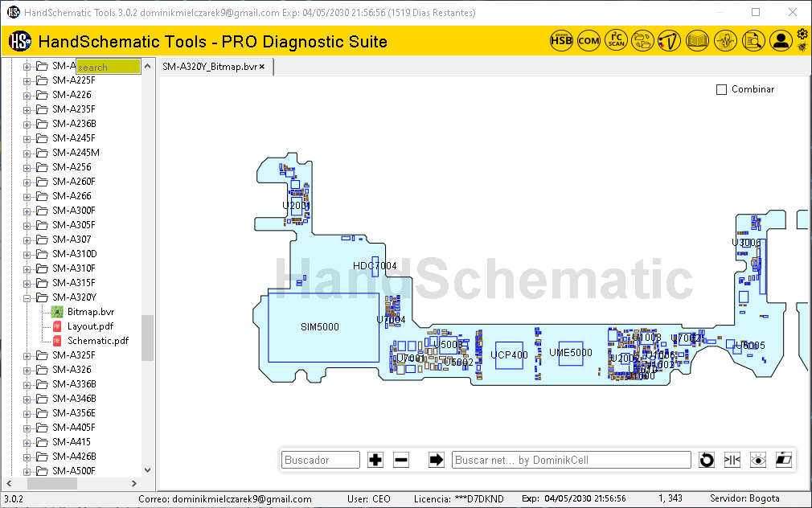This screenshot has height=508, width=812.
Task: Click the right arrow search button
Action: (x=437, y=460)
